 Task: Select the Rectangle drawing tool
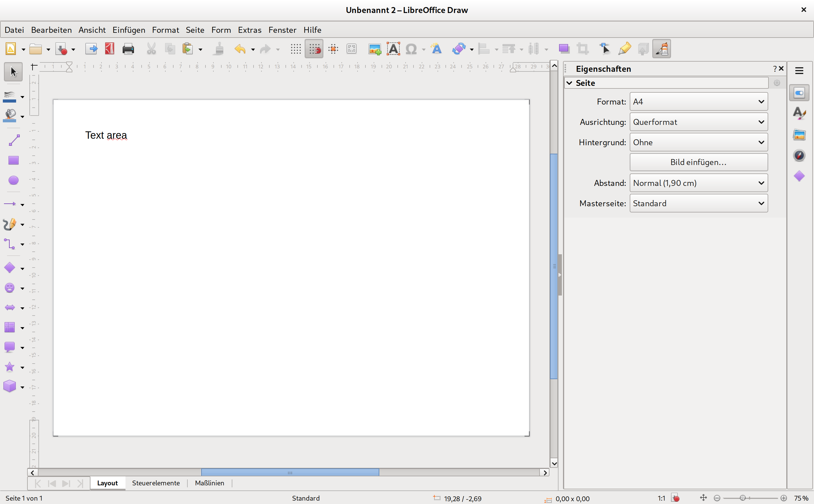(x=13, y=160)
